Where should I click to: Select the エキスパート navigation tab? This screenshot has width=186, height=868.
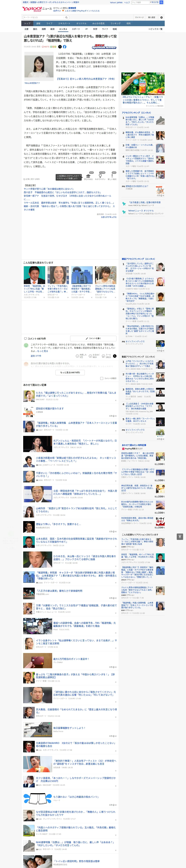(x=64, y=24)
